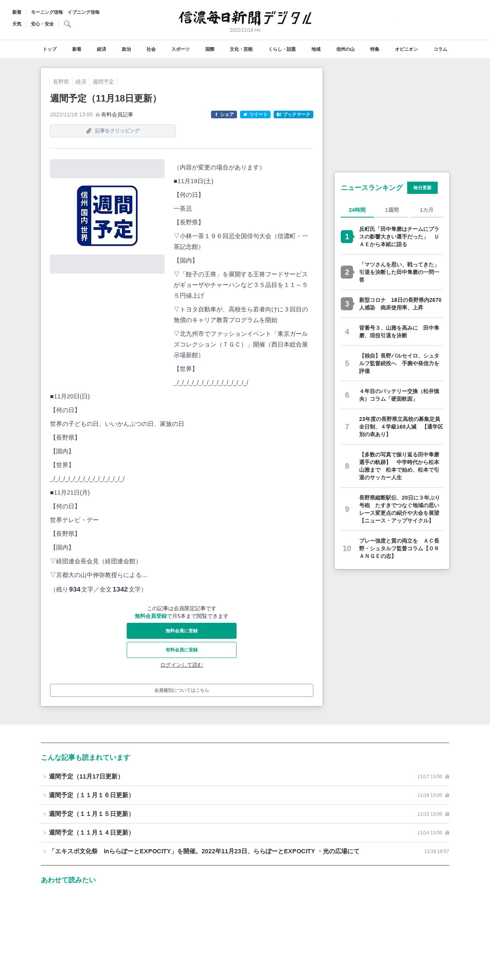Click chevron before 週間予定（11月17日更新）
The image size is (490, 980).
[45, 777]
